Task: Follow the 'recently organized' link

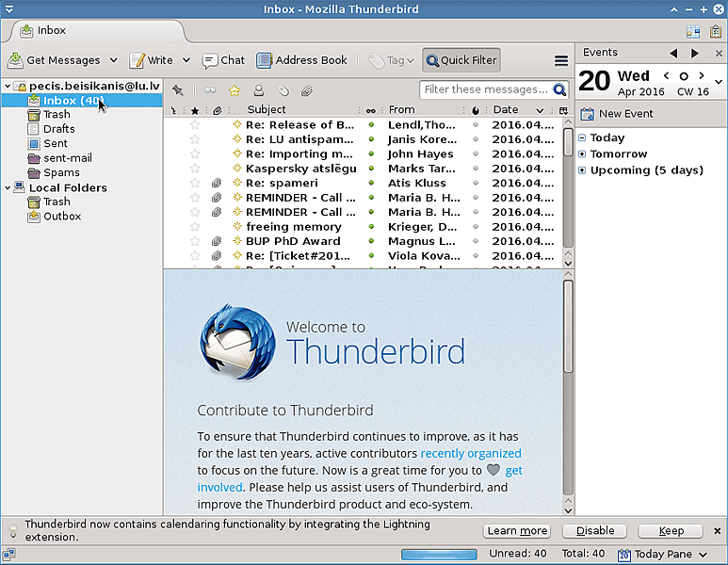Action: click(x=471, y=454)
